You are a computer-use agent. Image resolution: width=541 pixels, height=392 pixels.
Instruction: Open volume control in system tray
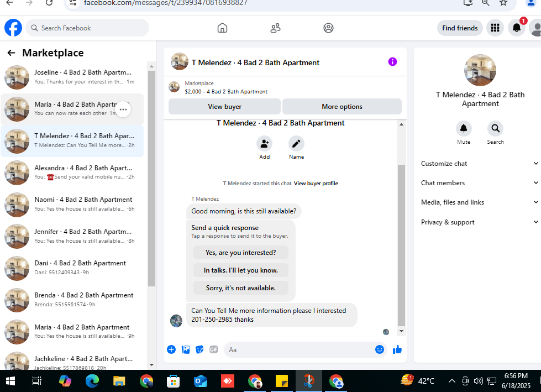tap(479, 381)
